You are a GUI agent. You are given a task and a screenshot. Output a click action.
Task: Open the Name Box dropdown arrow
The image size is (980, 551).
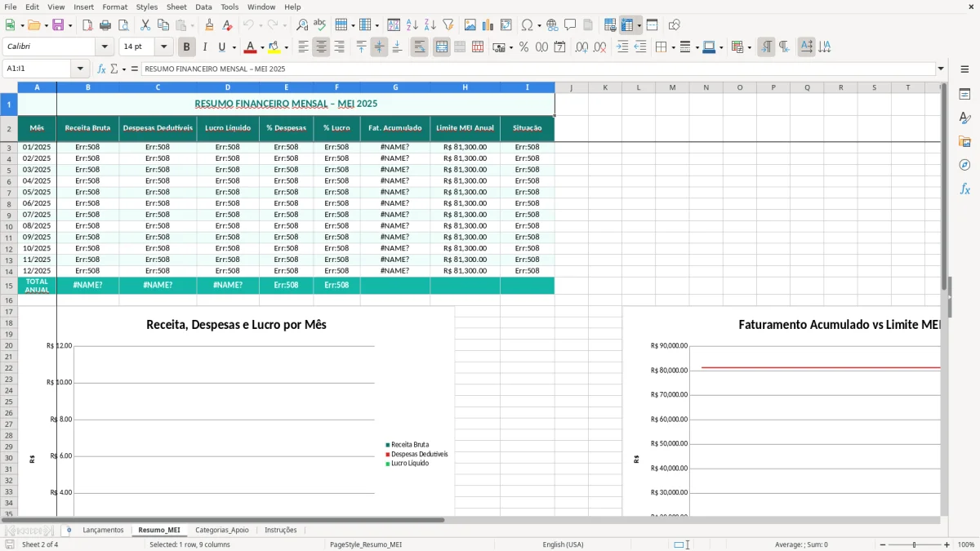pyautogui.click(x=80, y=69)
